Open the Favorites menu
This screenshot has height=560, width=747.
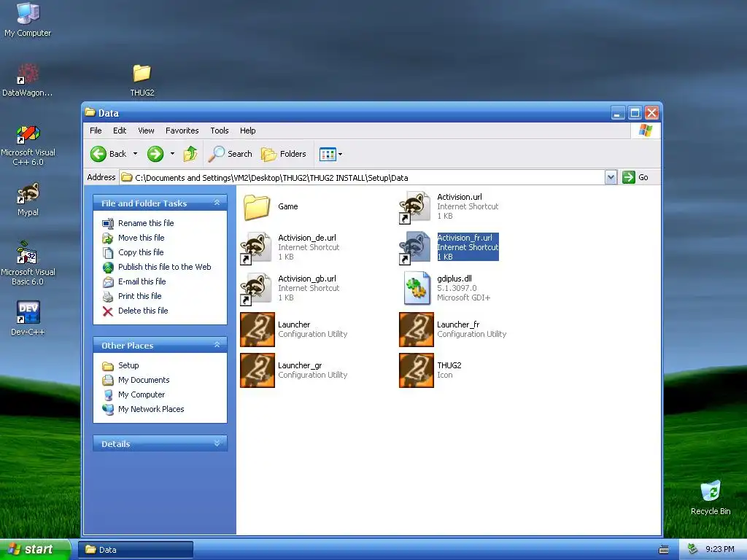pyautogui.click(x=182, y=131)
